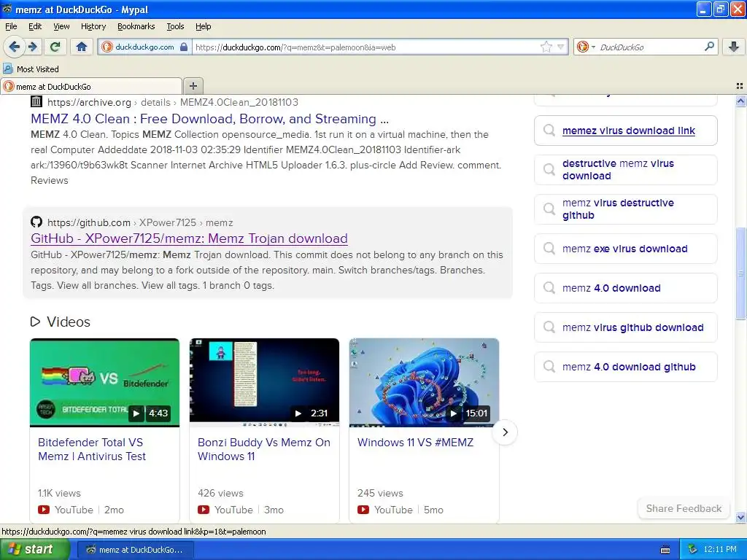The height and width of the screenshot is (560, 747).
Task: Open the Bookmarks menu
Action: [x=136, y=26]
